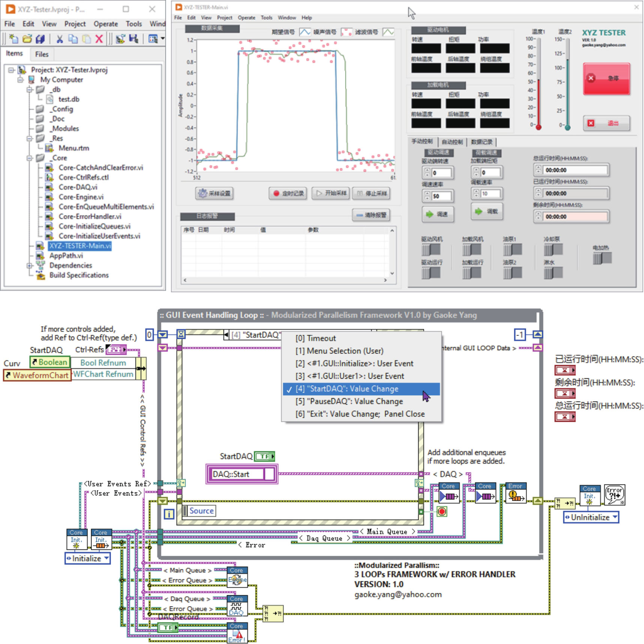Toggle the 驱动风机 switch
This screenshot has height=644, width=644.
click(x=431, y=250)
